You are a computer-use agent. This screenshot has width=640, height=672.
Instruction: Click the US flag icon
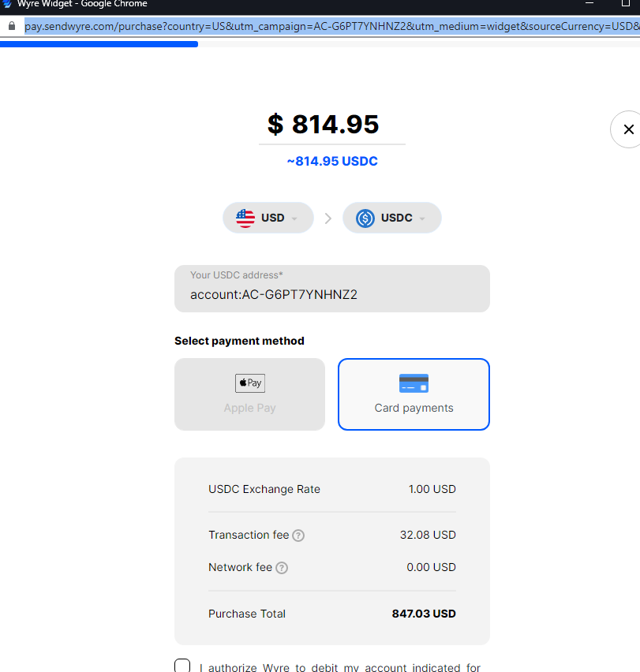(245, 218)
